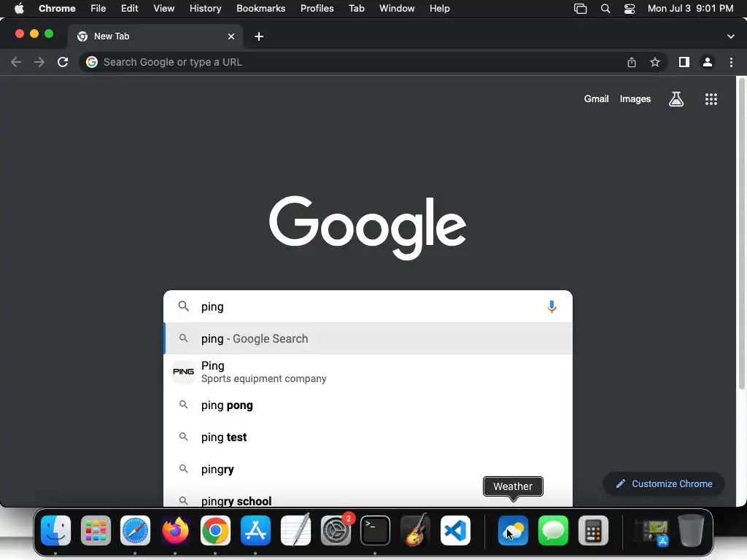Open Weather from the Dock
Screen dimensions: 747x560
click(x=513, y=531)
